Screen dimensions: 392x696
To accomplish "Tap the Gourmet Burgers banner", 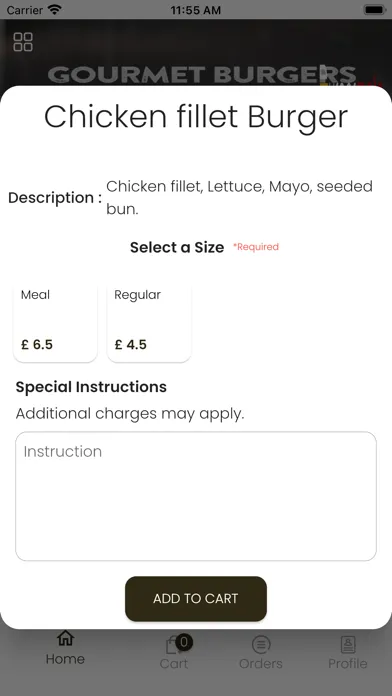I will [x=202, y=75].
